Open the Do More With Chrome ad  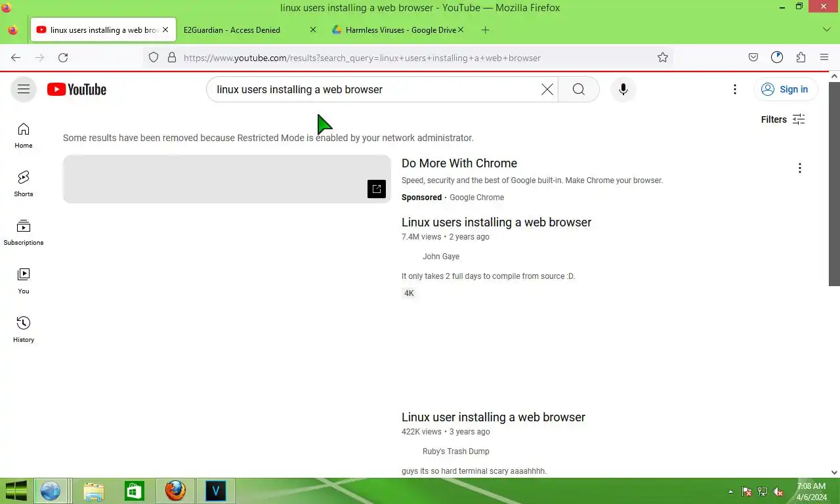pos(459,163)
